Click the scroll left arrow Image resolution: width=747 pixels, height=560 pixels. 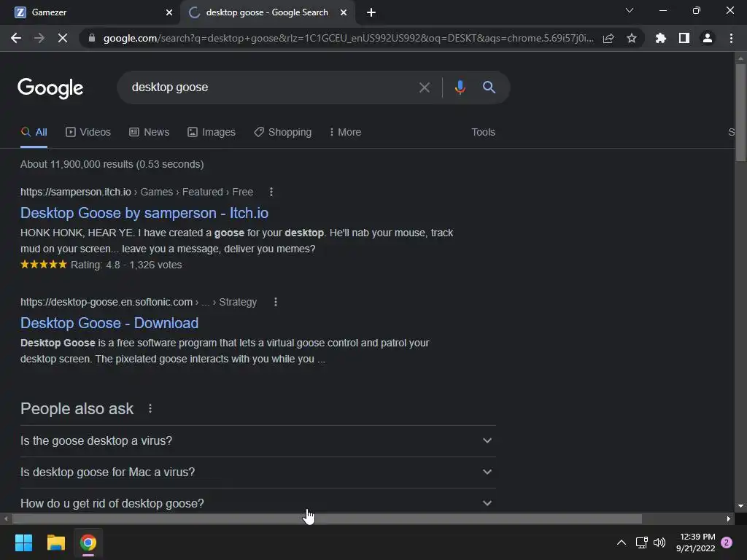6,518
